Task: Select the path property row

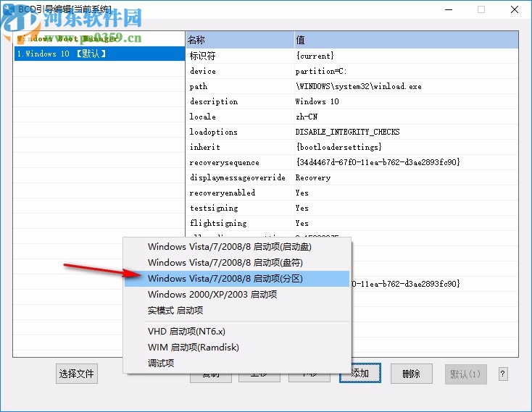Action: pos(352,86)
